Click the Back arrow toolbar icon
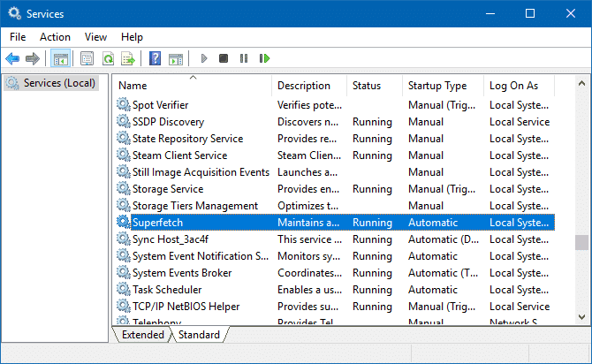592x364 pixels. point(12,59)
